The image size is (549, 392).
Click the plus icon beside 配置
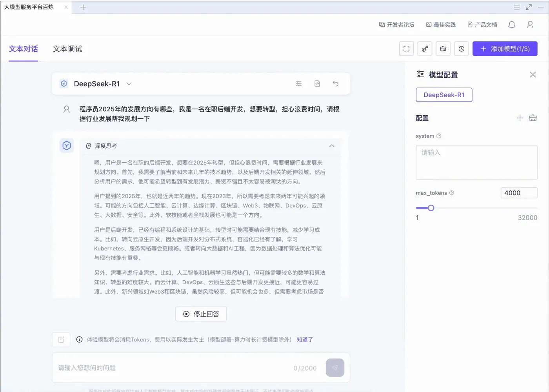[x=520, y=118]
